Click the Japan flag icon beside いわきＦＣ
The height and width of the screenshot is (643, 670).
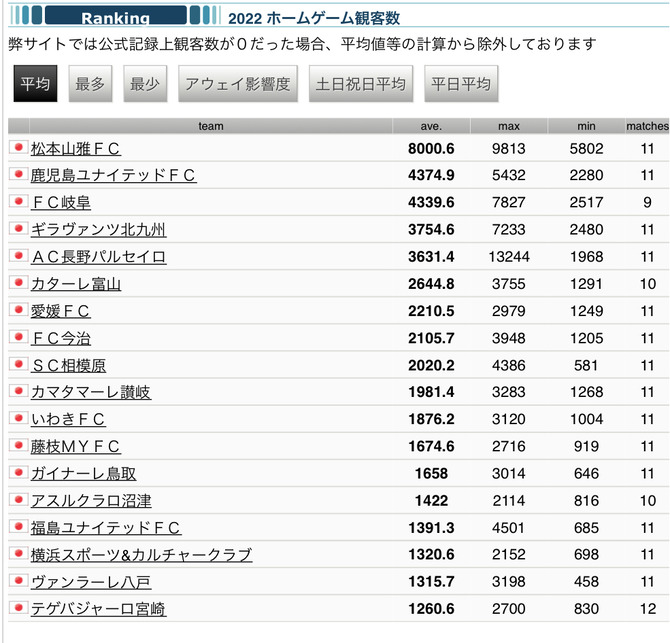point(18,418)
